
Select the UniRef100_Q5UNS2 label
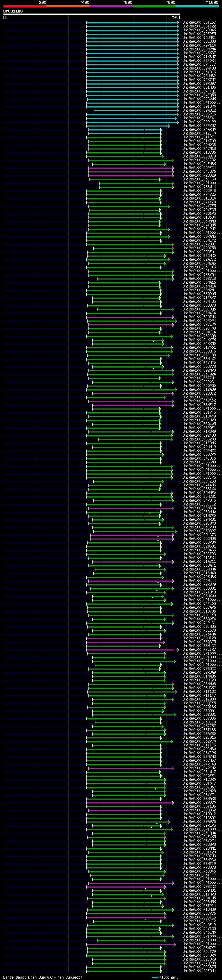point(199,76)
